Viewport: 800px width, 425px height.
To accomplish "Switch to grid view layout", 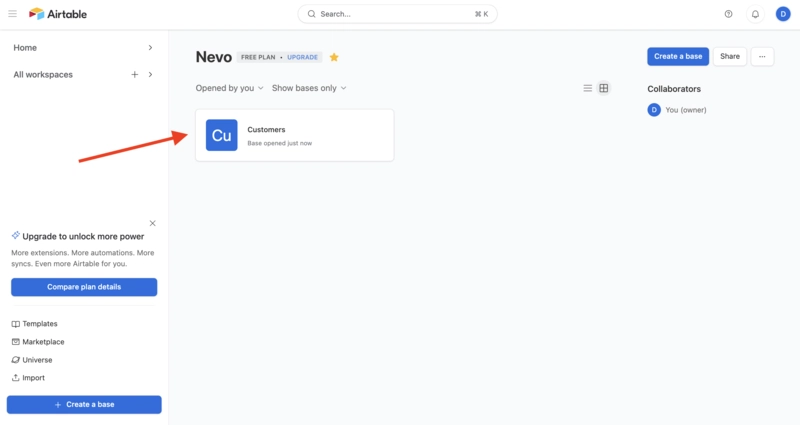I will [x=604, y=88].
